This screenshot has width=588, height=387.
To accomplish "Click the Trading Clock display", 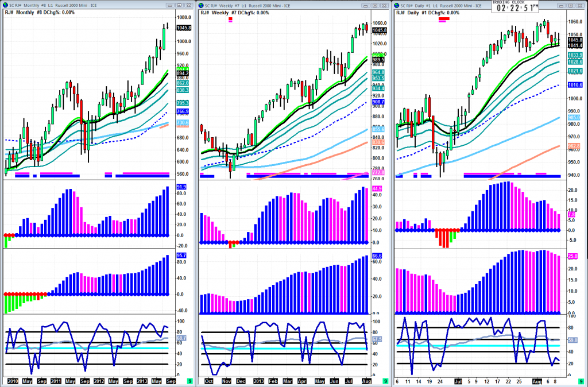I will pyautogui.click(x=514, y=6).
